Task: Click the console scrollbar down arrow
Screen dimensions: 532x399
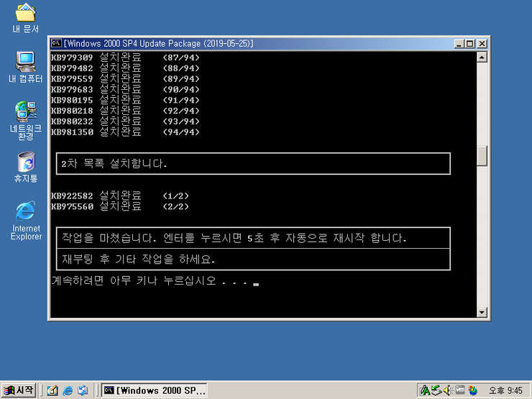Action: click(x=482, y=312)
